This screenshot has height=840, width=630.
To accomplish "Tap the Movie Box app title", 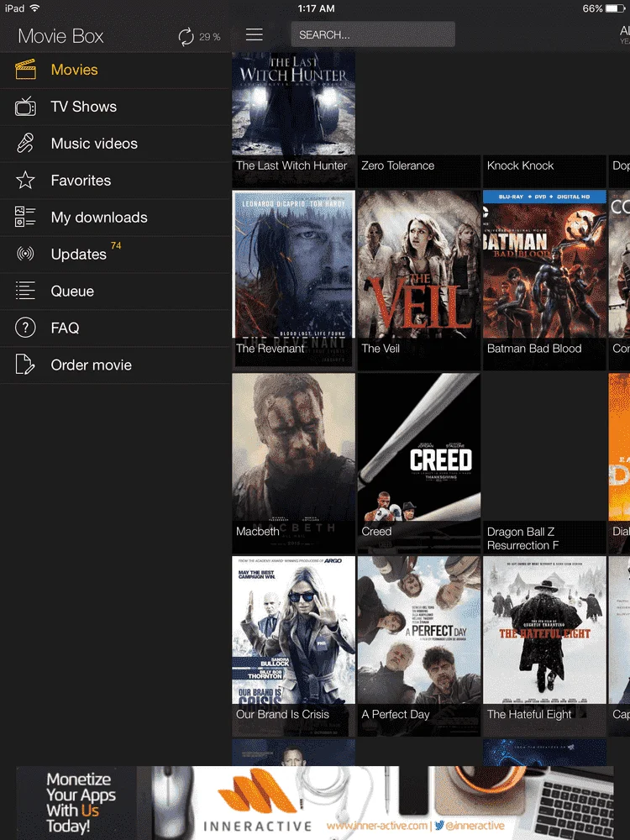I will pyautogui.click(x=60, y=36).
